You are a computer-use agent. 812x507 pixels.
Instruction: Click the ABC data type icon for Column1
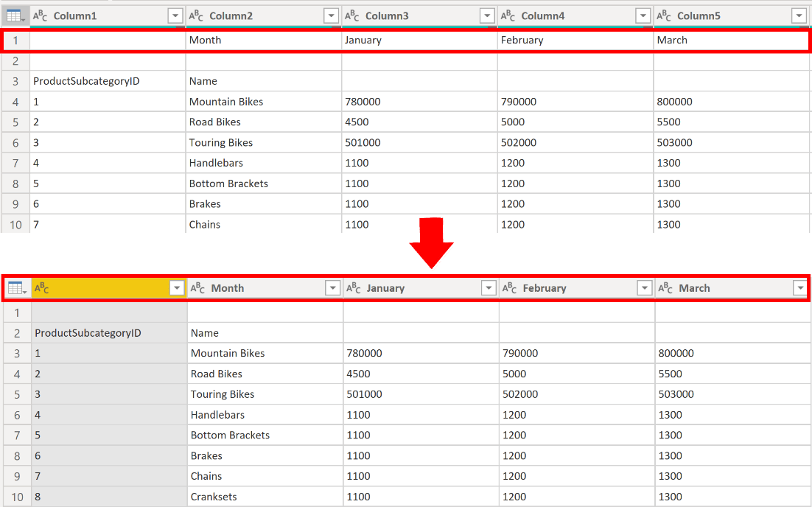coord(41,15)
